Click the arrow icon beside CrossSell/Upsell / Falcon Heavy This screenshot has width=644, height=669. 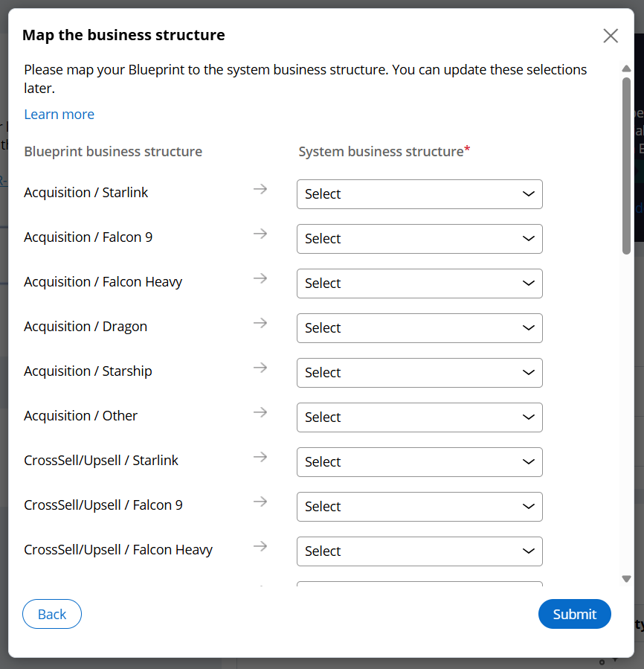(260, 546)
